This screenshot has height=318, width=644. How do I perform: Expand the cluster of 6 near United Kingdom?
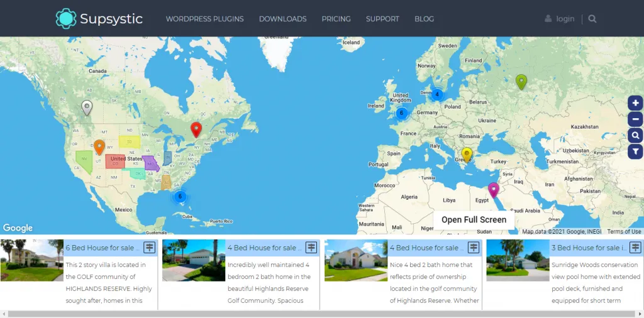click(x=402, y=113)
